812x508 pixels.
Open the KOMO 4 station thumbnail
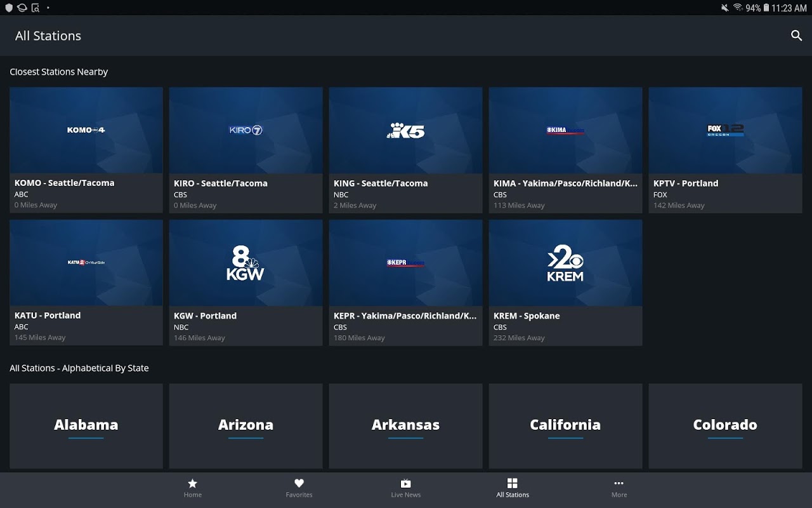[86, 130]
